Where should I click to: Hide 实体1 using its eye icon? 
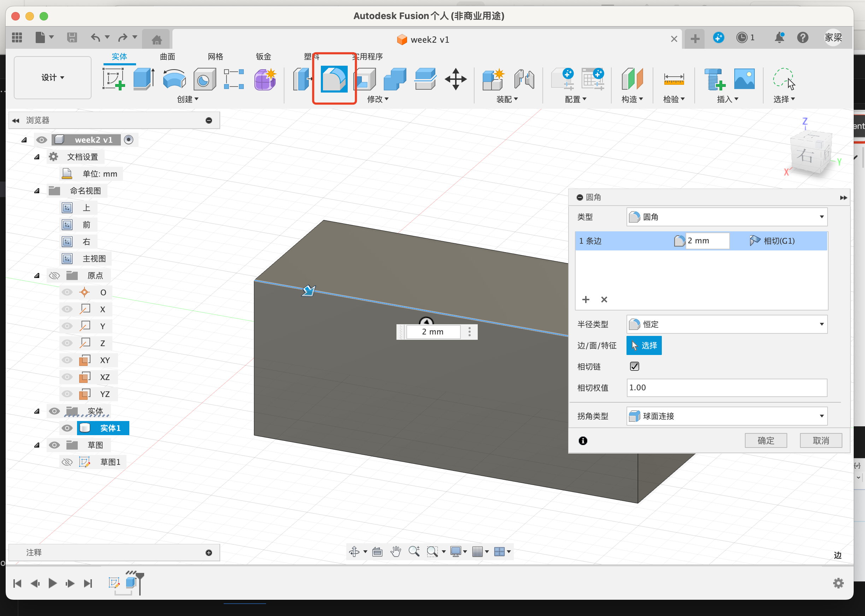67,428
